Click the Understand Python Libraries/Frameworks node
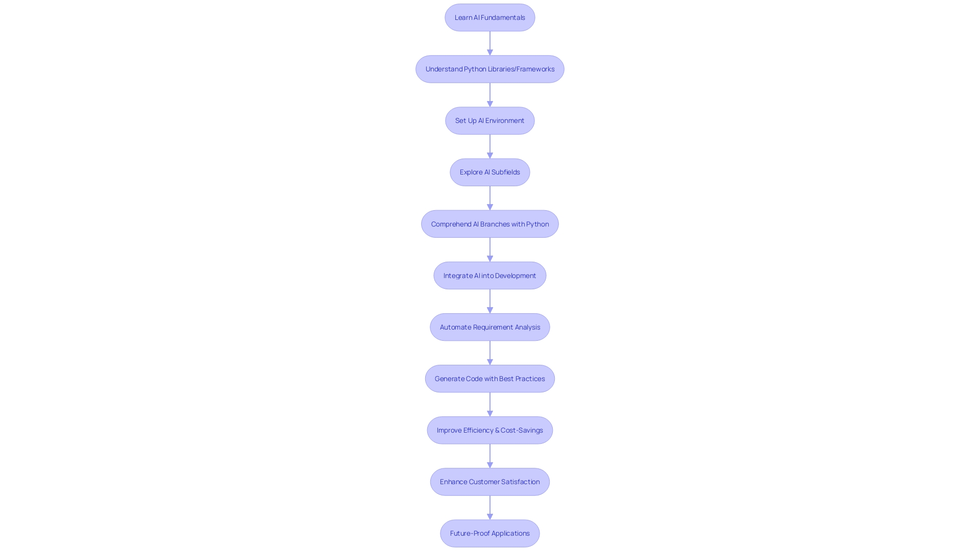Screen dimensions: 980x551 click(x=490, y=69)
